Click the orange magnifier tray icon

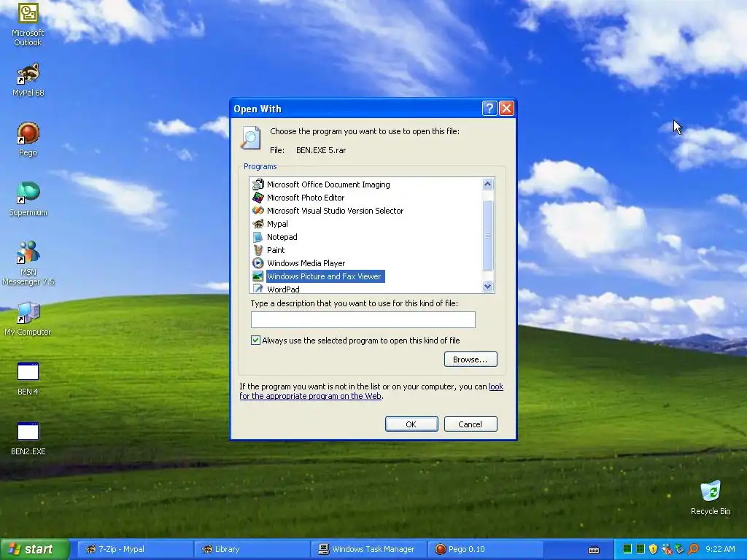693,549
